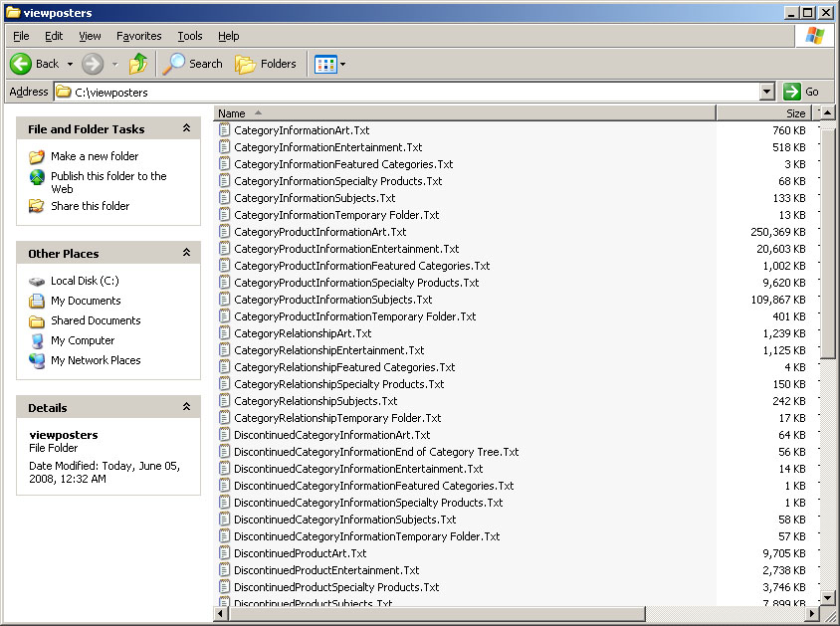Open the Favorites menu

138,36
